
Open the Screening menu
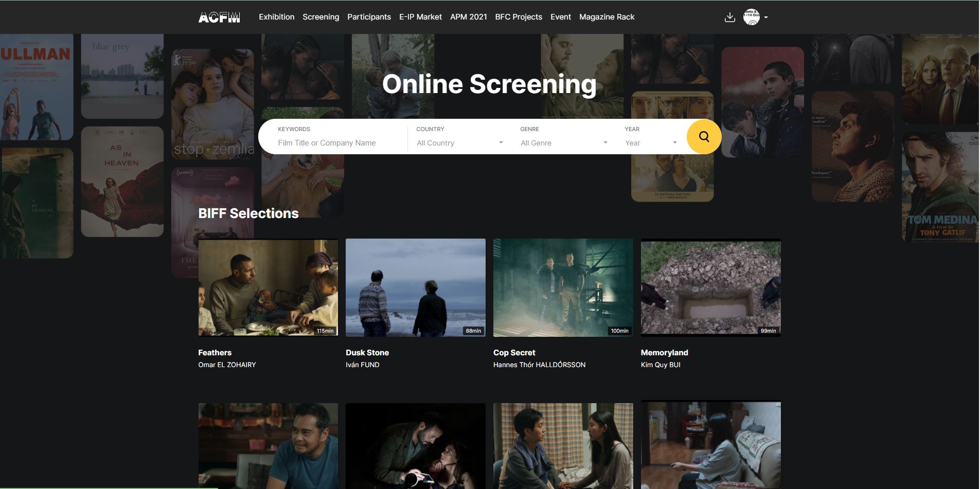pyautogui.click(x=321, y=17)
